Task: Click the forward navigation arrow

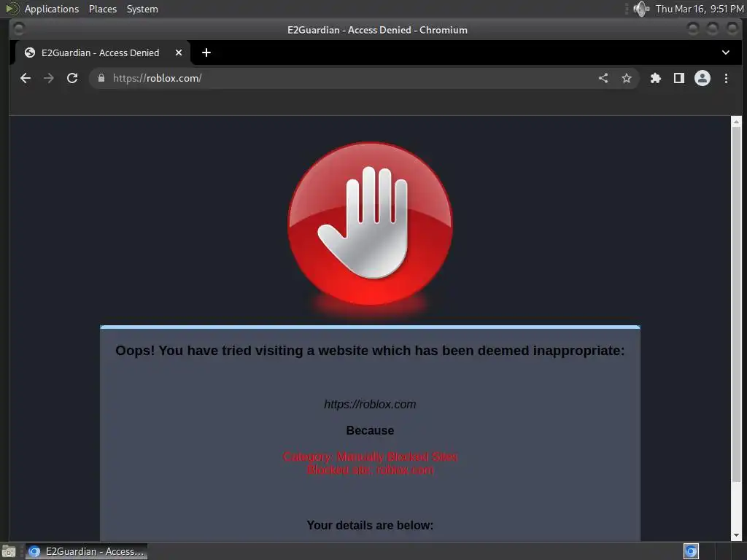Action: (49, 78)
